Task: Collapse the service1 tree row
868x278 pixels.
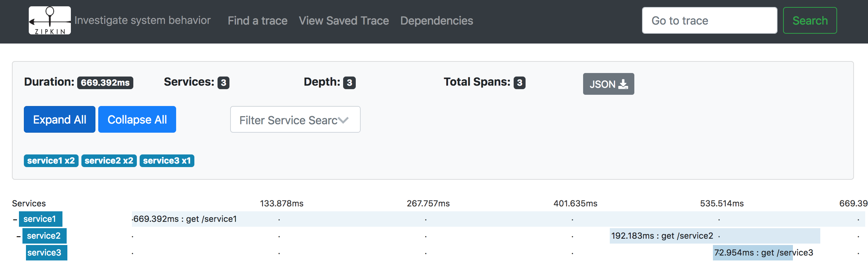Action: click(x=15, y=220)
